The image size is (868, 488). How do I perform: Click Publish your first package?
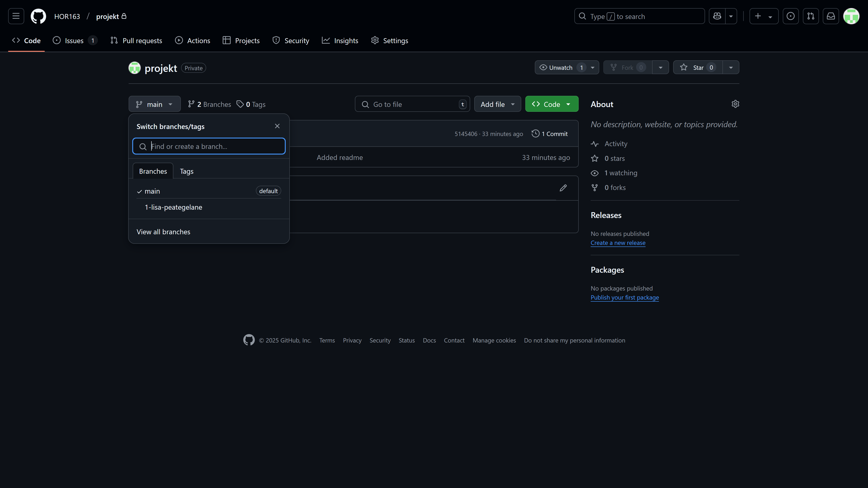[x=625, y=297]
